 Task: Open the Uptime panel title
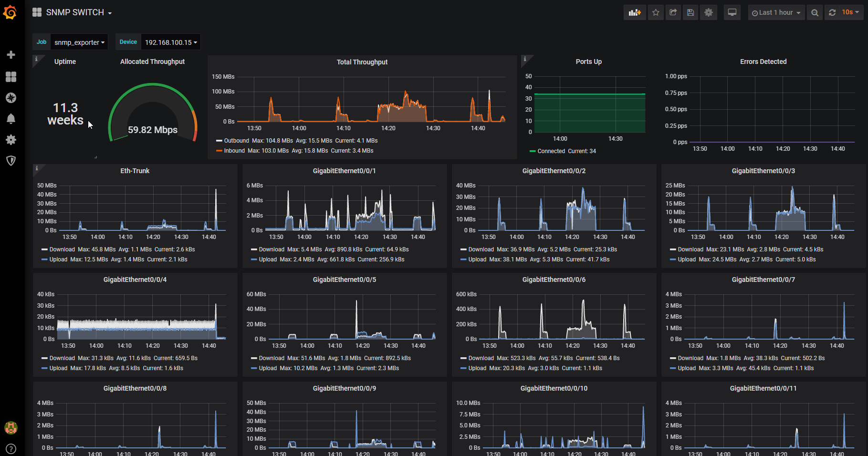coord(65,62)
